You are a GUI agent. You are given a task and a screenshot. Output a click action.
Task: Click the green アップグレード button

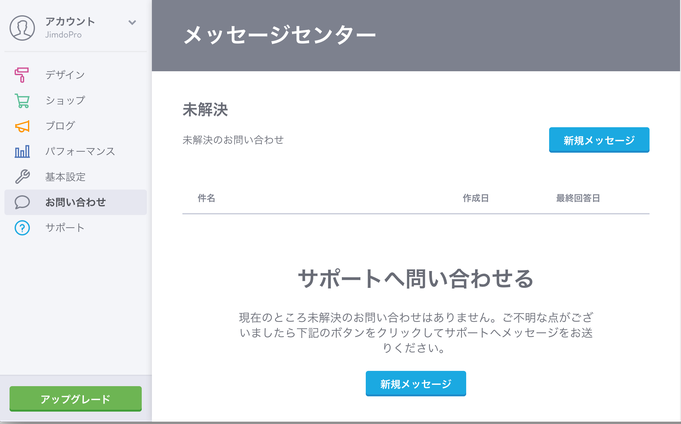click(76, 399)
